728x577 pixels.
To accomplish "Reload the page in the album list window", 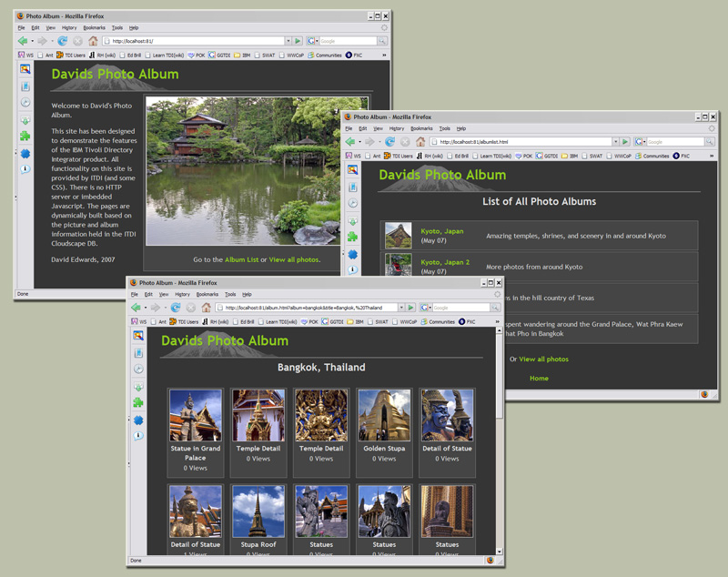I will pos(390,142).
